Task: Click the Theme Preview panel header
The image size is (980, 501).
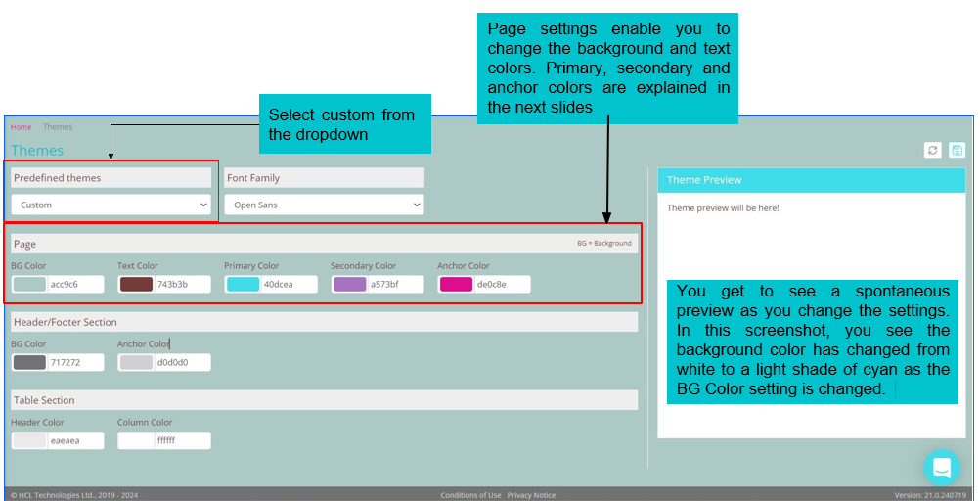Action: tap(811, 180)
